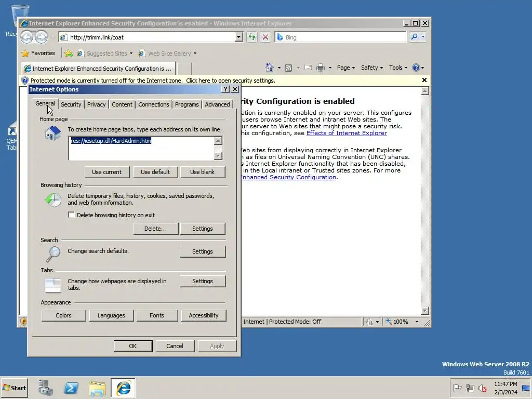532x399 pixels.
Task: Click the page scrollbar down arrow
Action: (424, 311)
